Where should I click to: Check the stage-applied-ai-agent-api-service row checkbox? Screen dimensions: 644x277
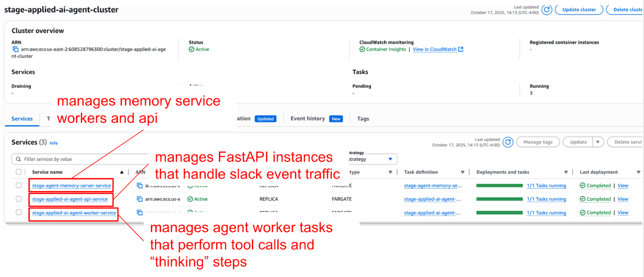18,199
